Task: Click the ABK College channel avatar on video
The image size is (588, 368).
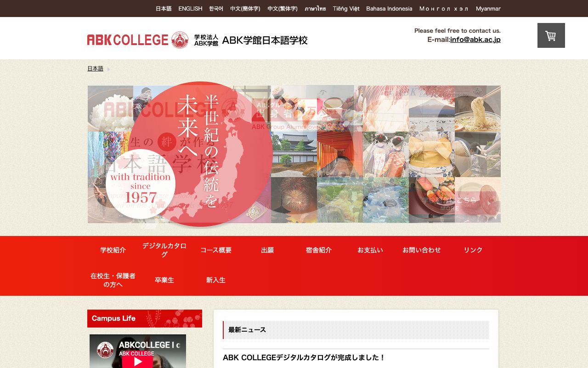Action: point(105,350)
